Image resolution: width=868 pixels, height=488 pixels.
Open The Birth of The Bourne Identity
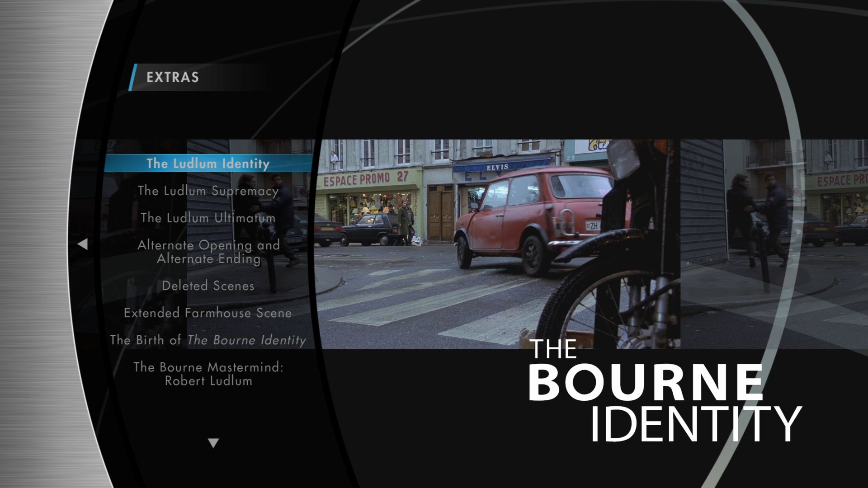(208, 340)
